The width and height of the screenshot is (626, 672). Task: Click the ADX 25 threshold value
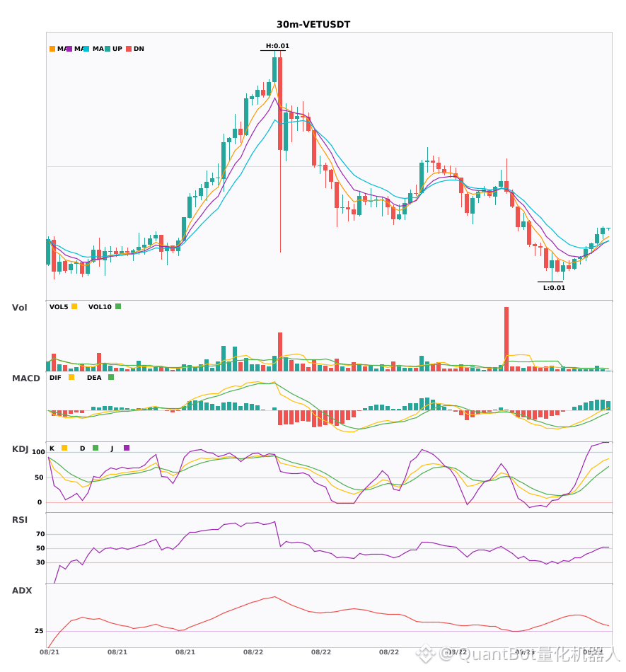[x=39, y=631]
